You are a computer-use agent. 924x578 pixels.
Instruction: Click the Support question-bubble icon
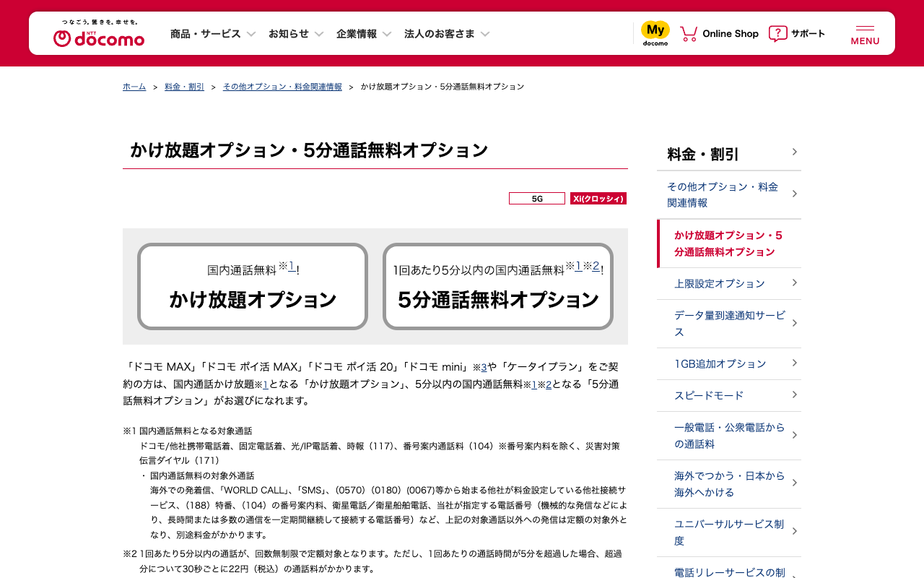(x=777, y=33)
